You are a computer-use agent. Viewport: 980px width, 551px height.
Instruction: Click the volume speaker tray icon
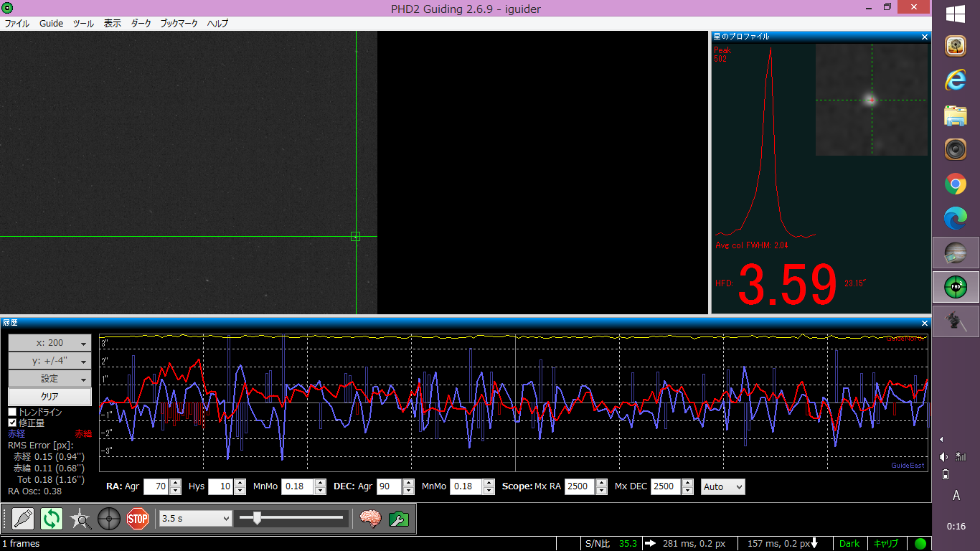(944, 457)
